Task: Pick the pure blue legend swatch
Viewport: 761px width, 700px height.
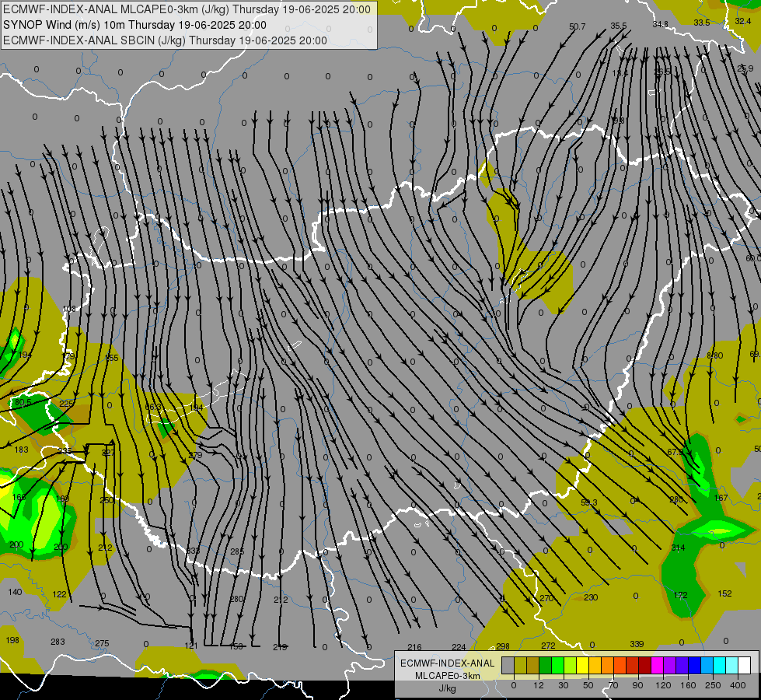Action: pos(695,665)
